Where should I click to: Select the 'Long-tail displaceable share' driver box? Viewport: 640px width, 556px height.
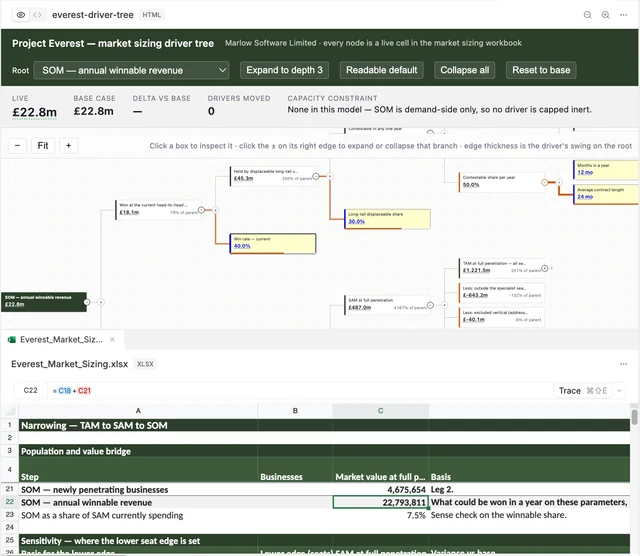click(x=387, y=219)
